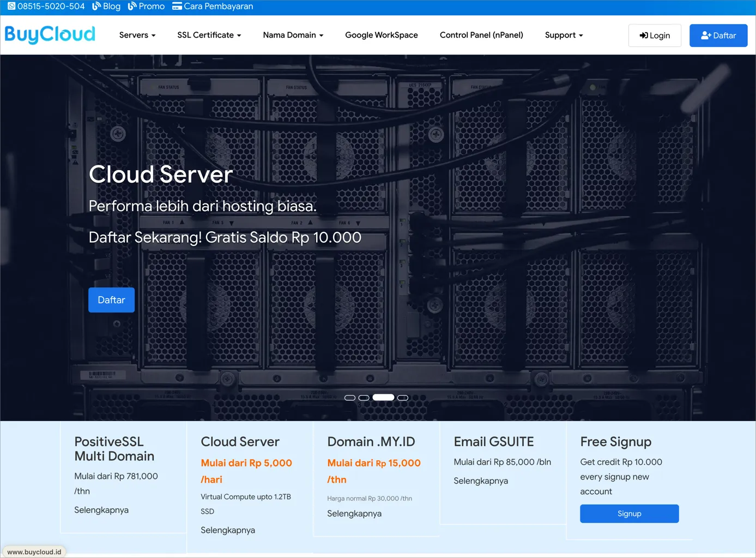
Task: Click 'Mulai dari Rp 5,000 /hari' price text
Action: click(246, 471)
